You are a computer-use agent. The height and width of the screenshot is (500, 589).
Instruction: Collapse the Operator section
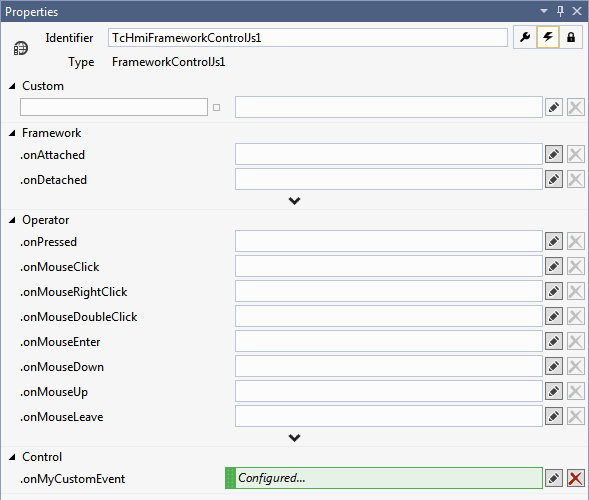click(x=12, y=220)
